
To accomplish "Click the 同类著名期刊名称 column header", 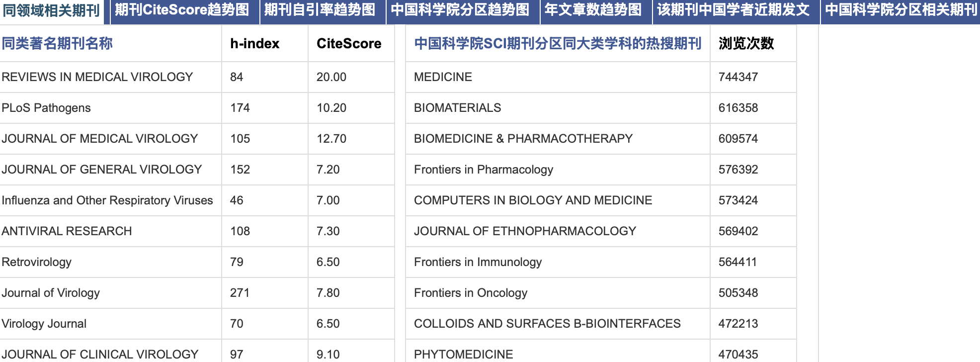I will click(x=57, y=44).
